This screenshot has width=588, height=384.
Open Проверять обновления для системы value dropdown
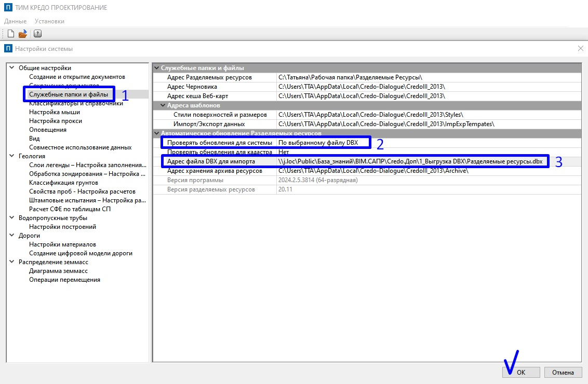[x=323, y=143]
